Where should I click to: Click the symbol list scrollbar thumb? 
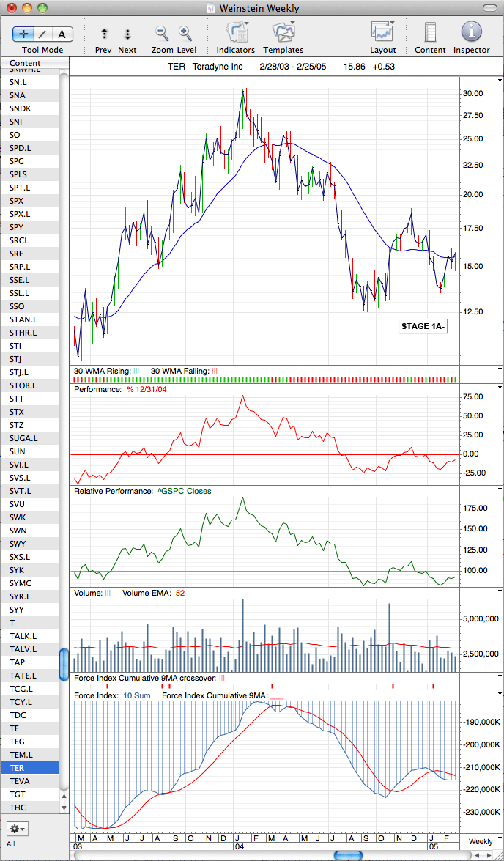tap(64, 663)
